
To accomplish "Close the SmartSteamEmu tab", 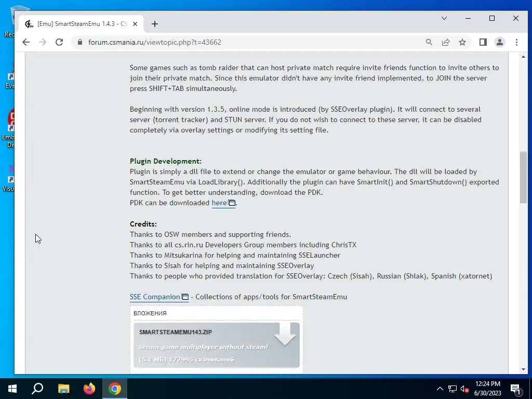I will point(135,24).
